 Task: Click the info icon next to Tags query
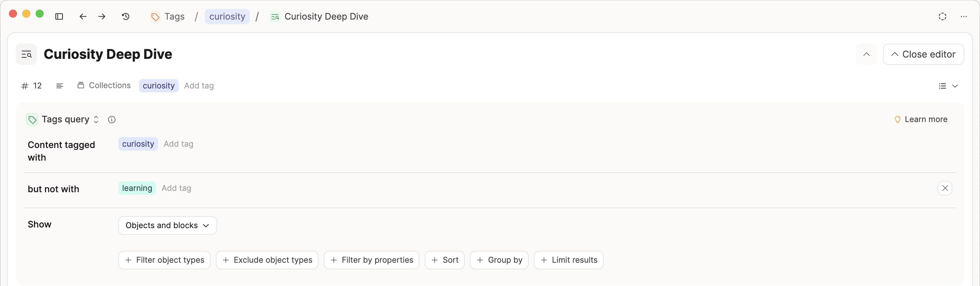112,120
